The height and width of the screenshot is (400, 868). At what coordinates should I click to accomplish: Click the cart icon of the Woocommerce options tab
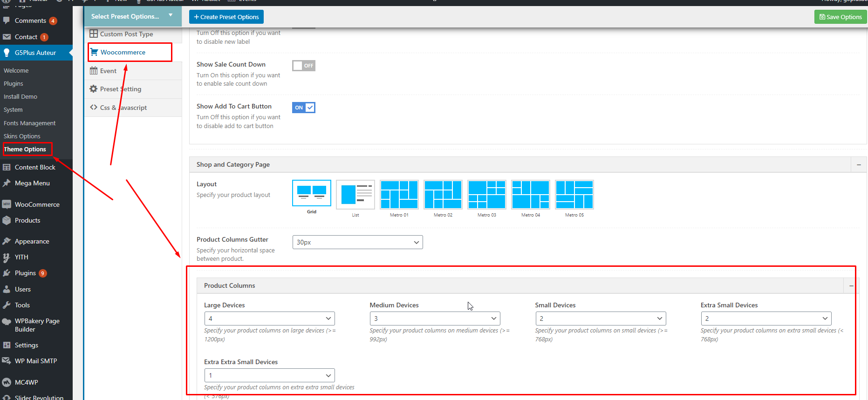tap(94, 52)
